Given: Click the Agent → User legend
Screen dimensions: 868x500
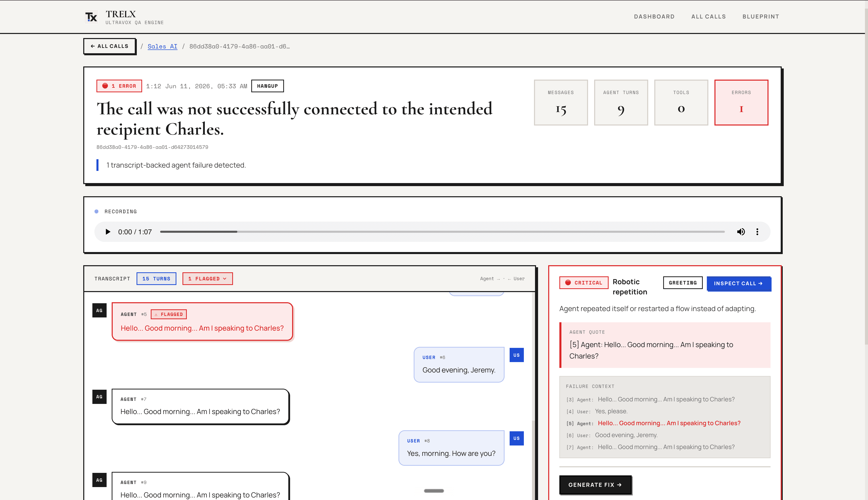Looking at the screenshot, I should (502, 278).
